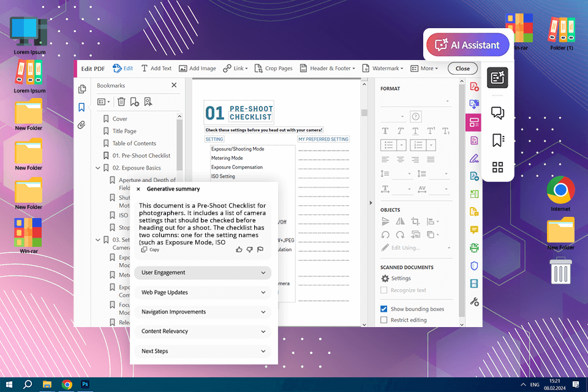Open the Cover bookmark
Screen dimensions: 588x392
(x=119, y=119)
